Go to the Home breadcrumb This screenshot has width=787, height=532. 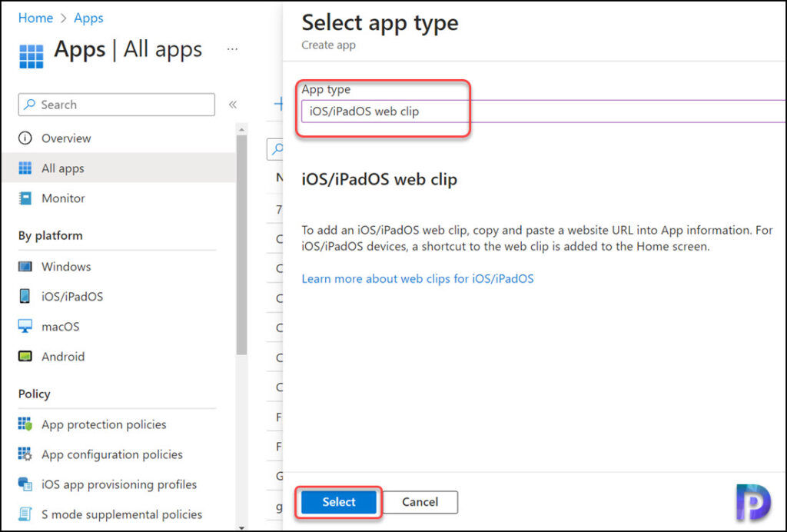coord(35,18)
